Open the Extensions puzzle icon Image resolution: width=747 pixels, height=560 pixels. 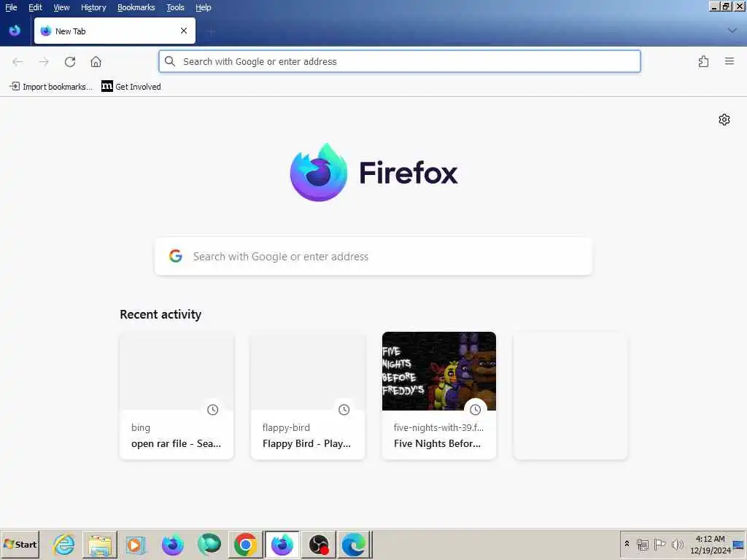704,61
